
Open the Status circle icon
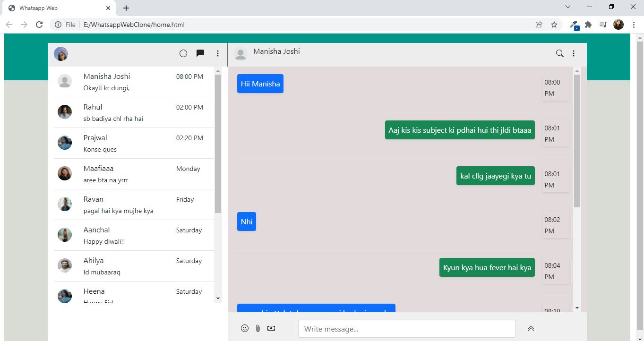click(183, 53)
